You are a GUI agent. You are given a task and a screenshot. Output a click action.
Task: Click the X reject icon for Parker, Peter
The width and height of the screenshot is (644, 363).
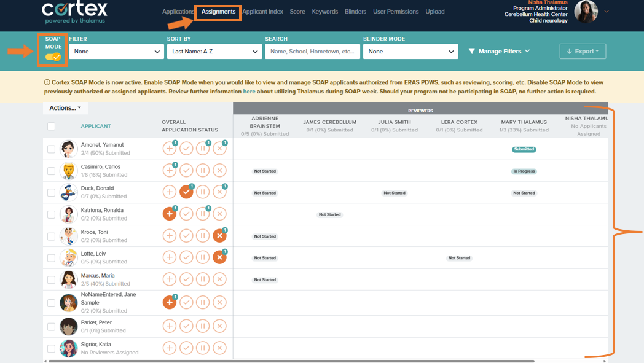point(220,326)
